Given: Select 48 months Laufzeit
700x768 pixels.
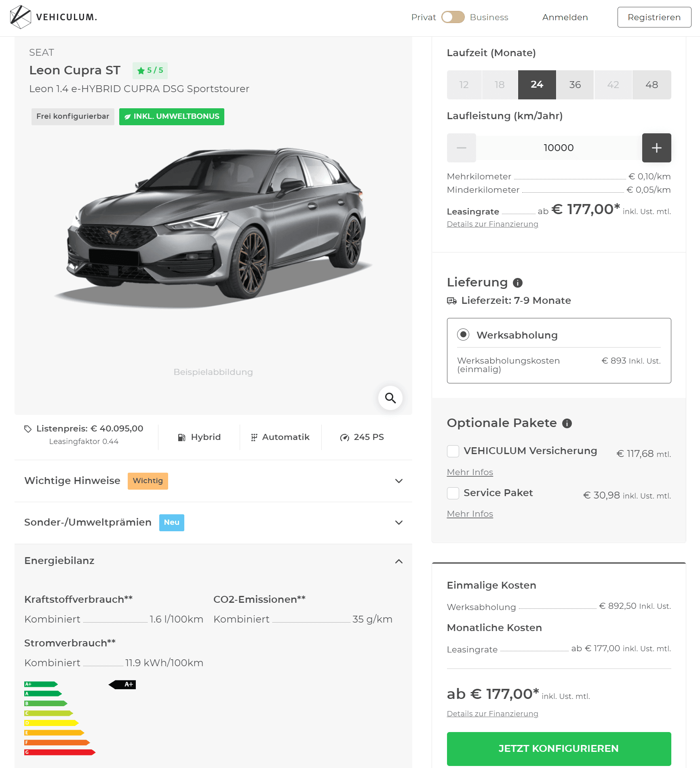Looking at the screenshot, I should (652, 85).
